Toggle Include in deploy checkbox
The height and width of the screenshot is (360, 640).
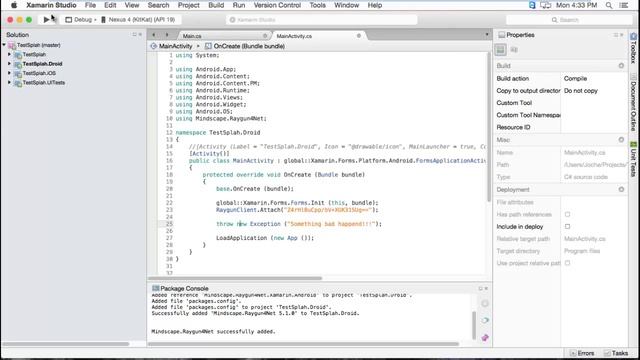click(x=567, y=227)
